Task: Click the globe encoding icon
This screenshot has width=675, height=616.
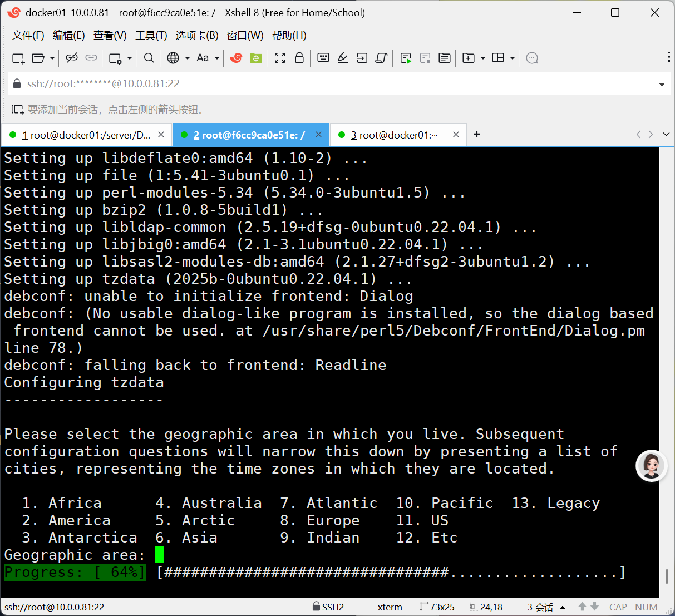Action: (173, 58)
